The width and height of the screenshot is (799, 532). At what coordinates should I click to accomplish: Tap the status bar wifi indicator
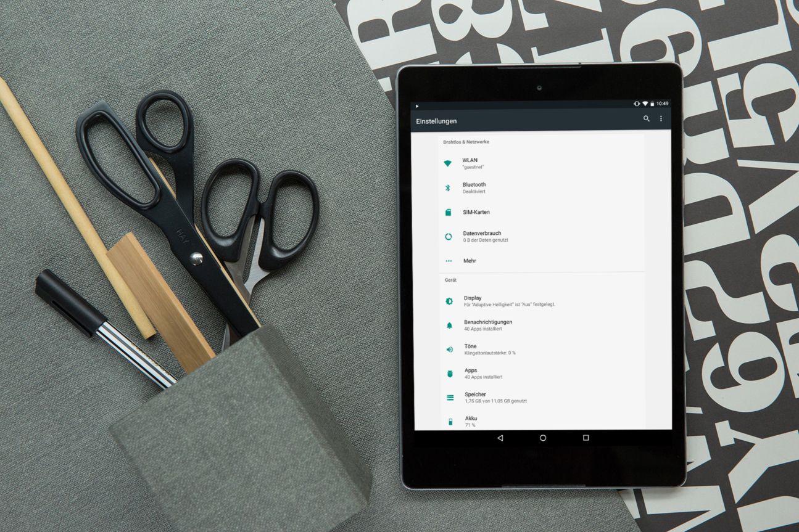tap(645, 104)
